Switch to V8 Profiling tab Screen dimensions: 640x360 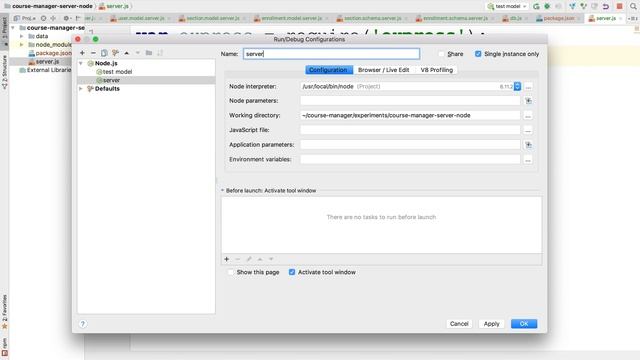click(437, 70)
